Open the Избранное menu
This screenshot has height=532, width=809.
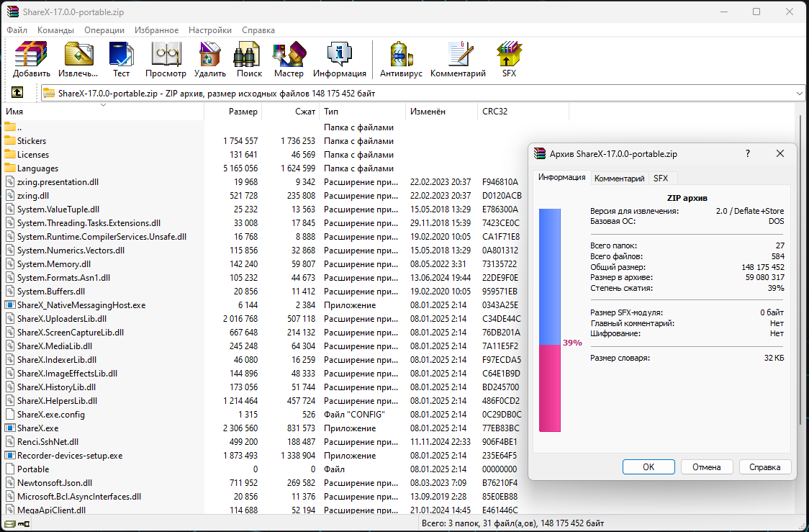click(x=156, y=30)
